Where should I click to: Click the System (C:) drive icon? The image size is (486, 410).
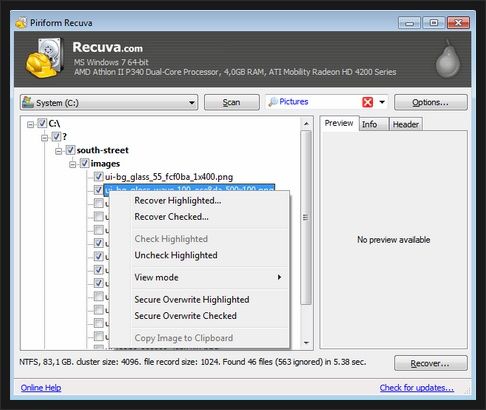[28, 102]
